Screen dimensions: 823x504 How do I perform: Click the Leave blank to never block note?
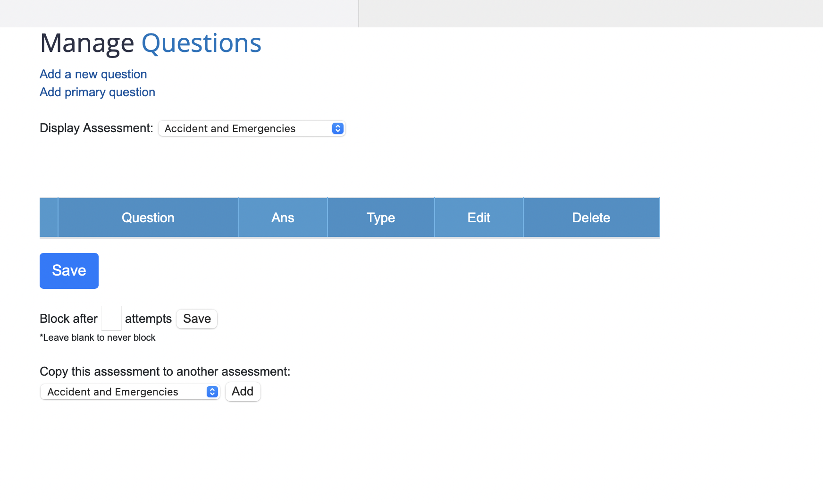97,337
